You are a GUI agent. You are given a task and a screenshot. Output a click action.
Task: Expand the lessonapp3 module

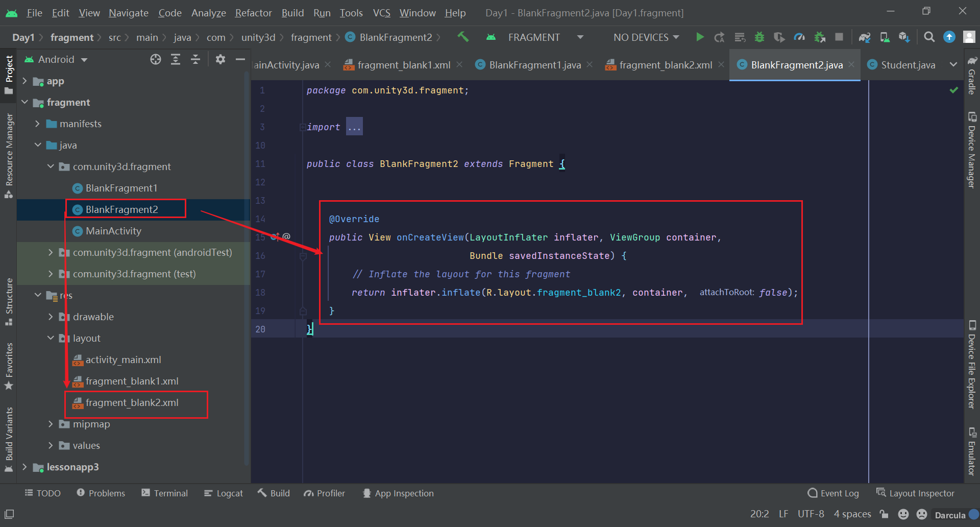tap(24, 467)
